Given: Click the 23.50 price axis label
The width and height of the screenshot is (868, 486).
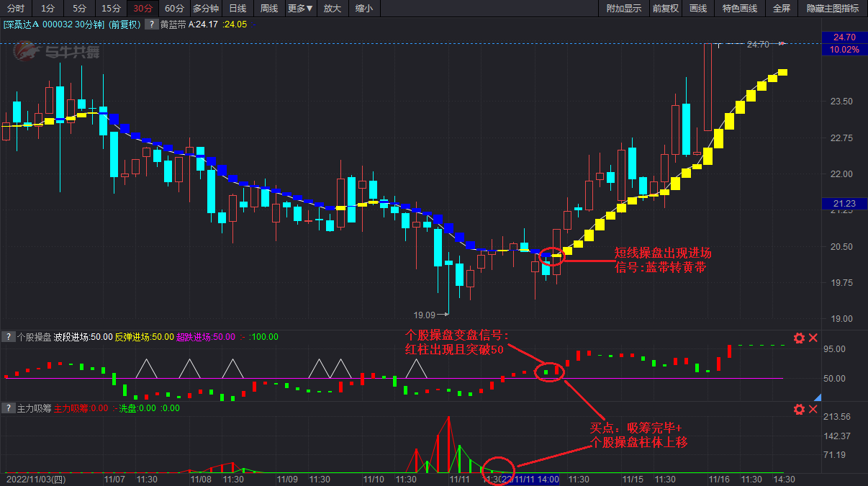Looking at the screenshot, I should pos(841,102).
